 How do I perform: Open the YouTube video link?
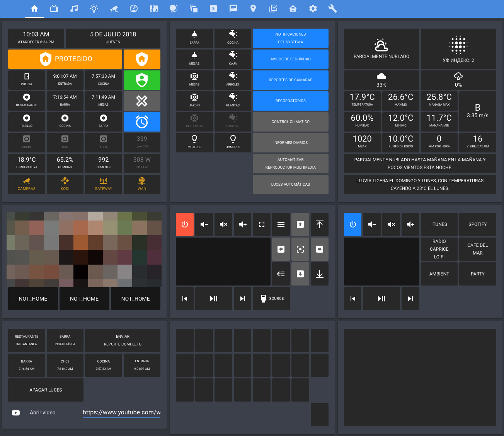(x=121, y=412)
